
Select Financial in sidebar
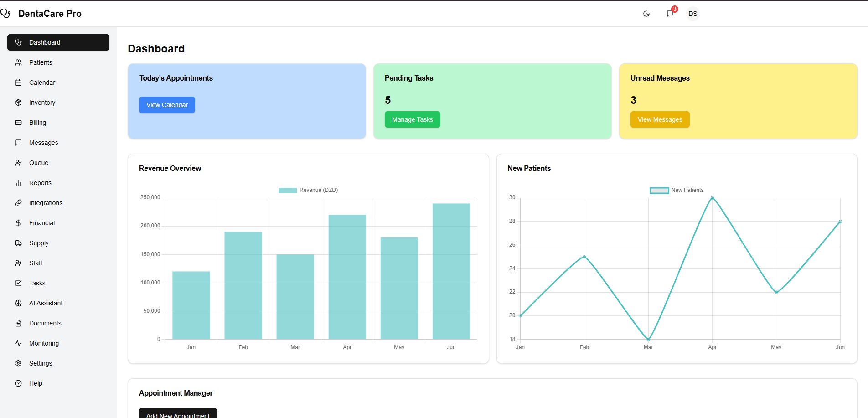point(58,223)
